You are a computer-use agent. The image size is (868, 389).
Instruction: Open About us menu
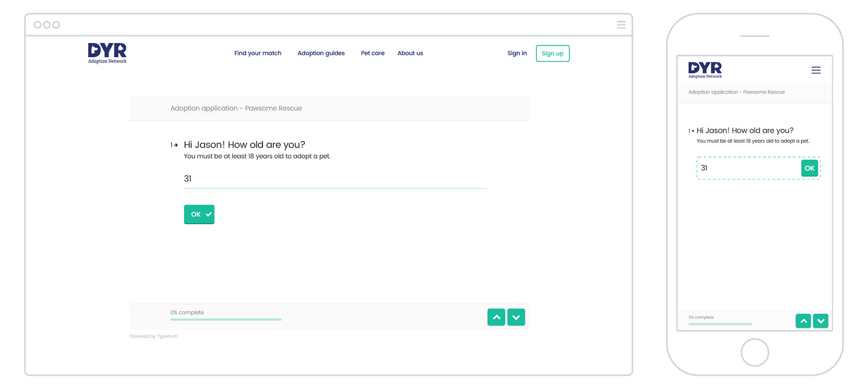410,53
